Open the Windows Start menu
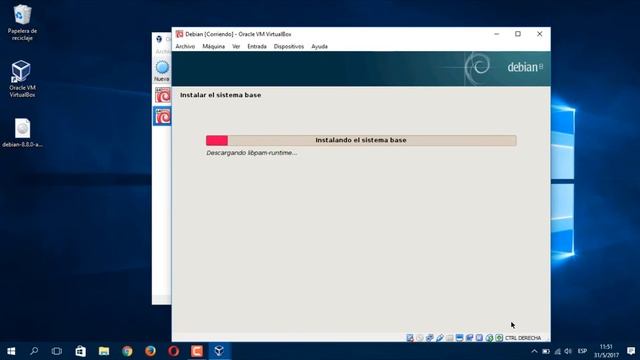The image size is (640, 360). tap(11, 351)
